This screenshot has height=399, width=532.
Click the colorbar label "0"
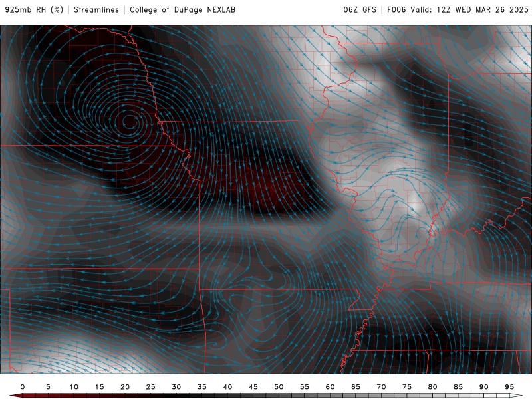pyautogui.click(x=23, y=387)
